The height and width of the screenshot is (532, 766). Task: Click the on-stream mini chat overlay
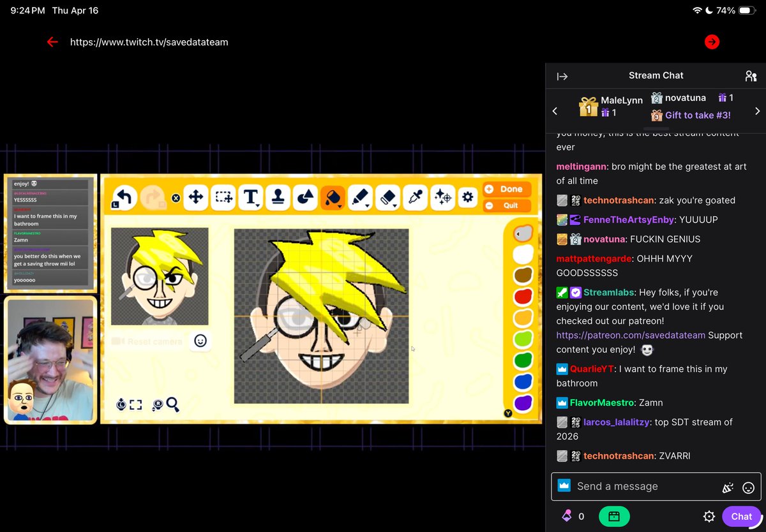pyautogui.click(x=50, y=233)
